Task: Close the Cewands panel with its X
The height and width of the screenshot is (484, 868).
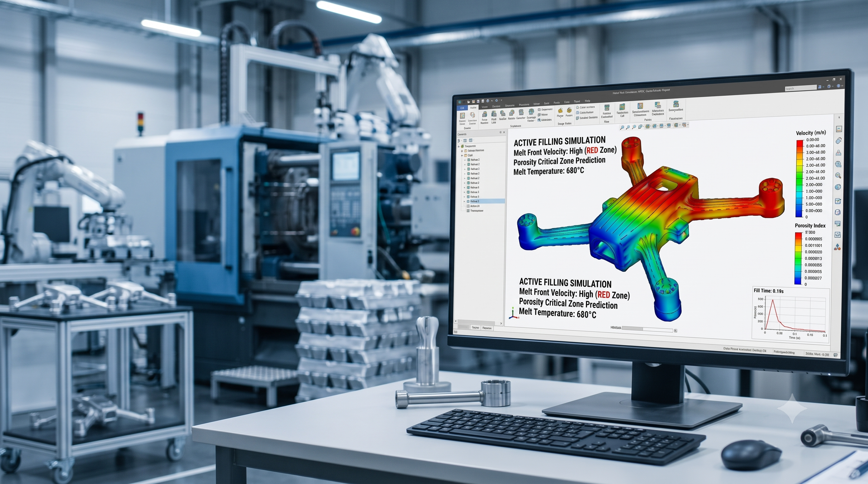Action: click(504, 132)
